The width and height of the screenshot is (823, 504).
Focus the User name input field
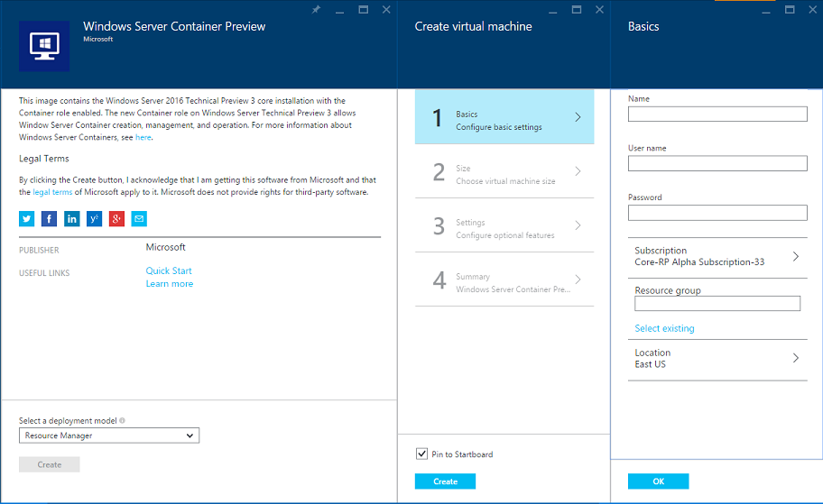coord(717,163)
